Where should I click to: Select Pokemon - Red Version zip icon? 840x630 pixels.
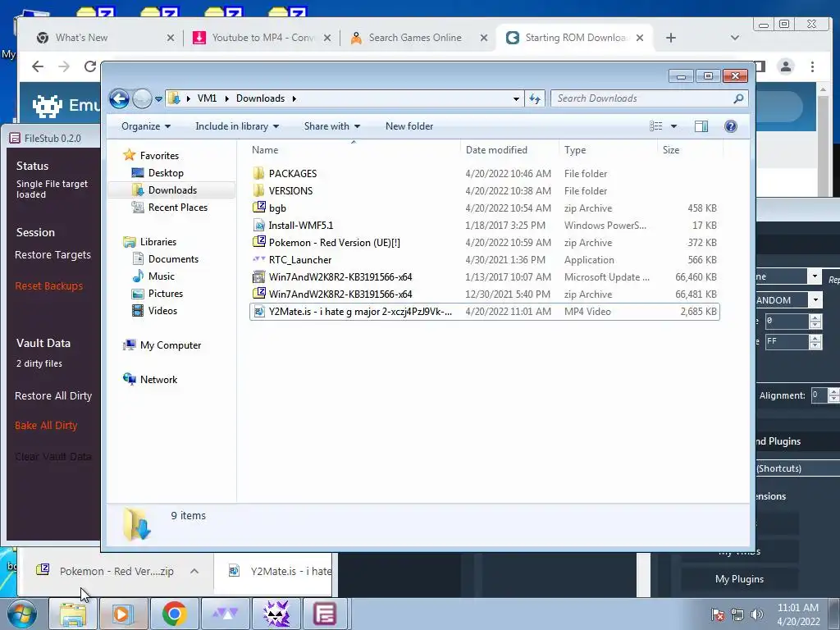click(258, 242)
